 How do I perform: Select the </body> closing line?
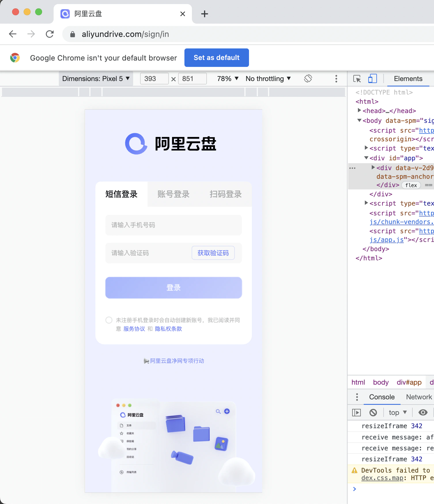tap(376, 249)
